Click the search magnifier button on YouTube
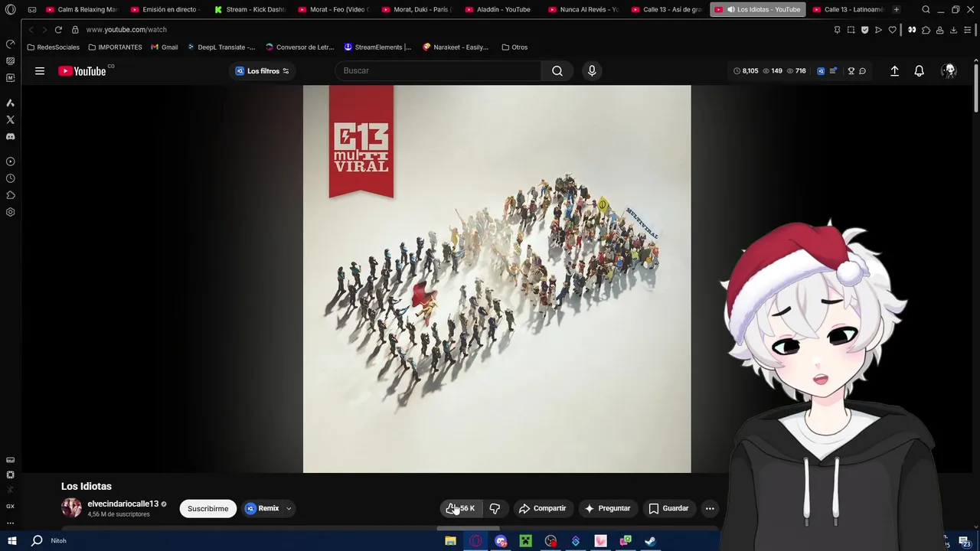The width and height of the screenshot is (980, 551). coord(557,71)
